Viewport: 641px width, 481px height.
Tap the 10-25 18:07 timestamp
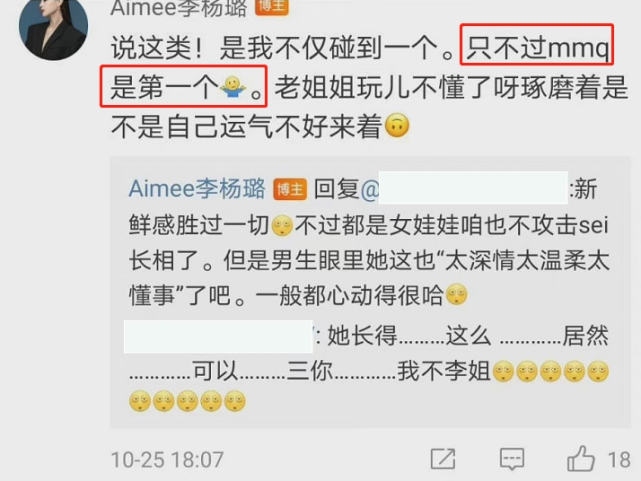(167, 460)
